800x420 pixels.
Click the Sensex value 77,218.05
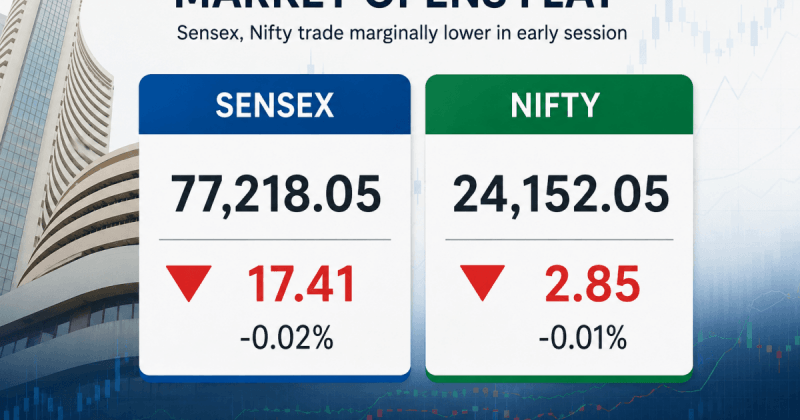tap(276, 194)
